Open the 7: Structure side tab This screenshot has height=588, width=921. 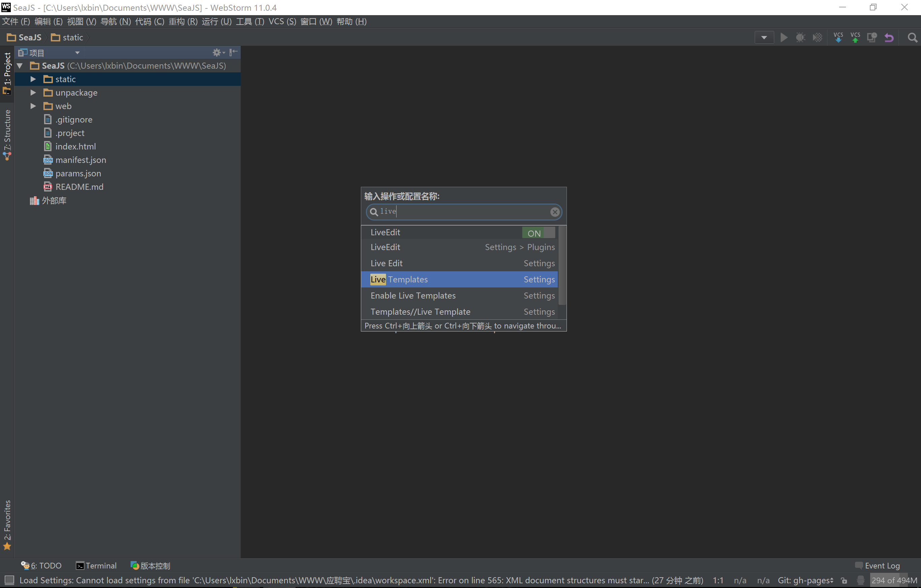(7, 135)
